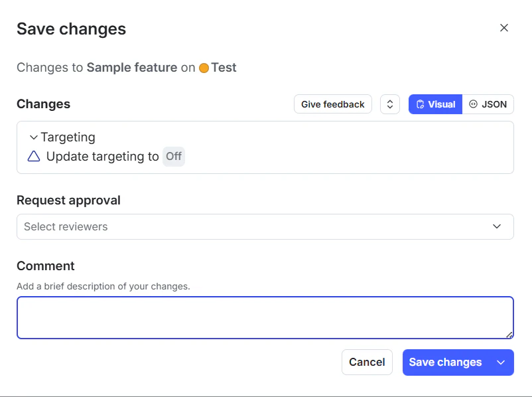Toggle expand/collapse all changes arrows
This screenshot has height=397, width=532.
[x=390, y=104]
